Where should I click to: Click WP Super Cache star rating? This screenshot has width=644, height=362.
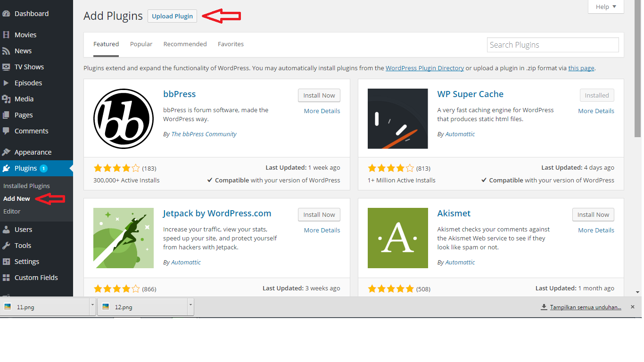[391, 168]
